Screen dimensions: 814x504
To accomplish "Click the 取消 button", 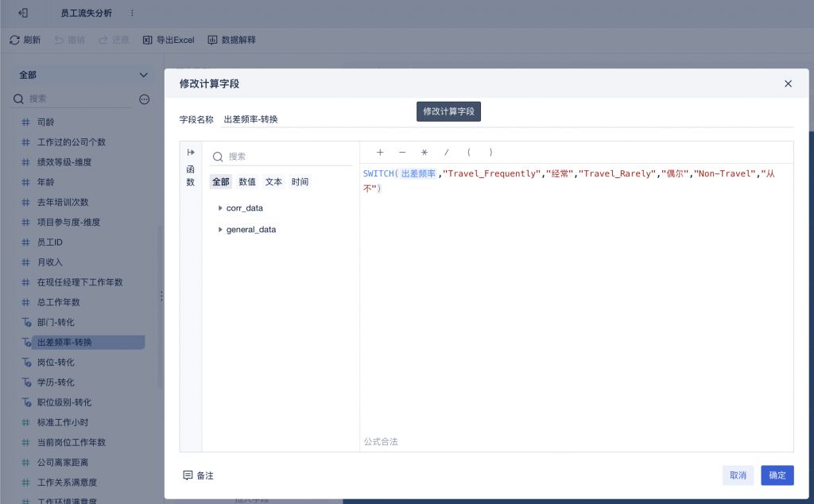I will pyautogui.click(x=738, y=475).
